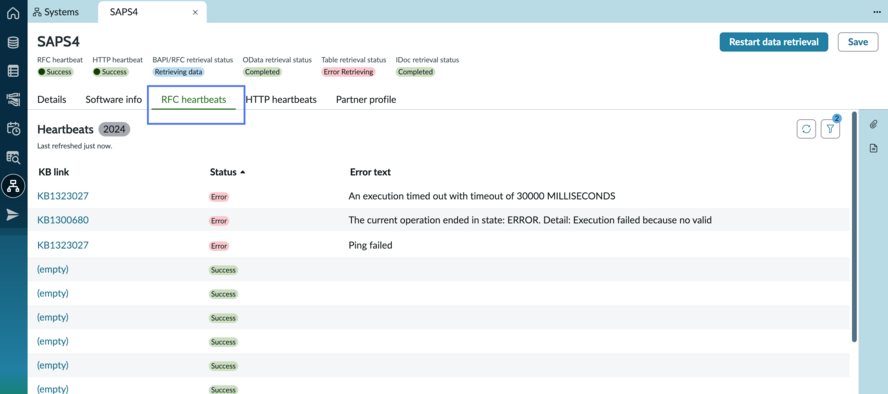Open the send arrow icon in sidebar
This screenshot has height=394, width=888.
(x=12, y=215)
